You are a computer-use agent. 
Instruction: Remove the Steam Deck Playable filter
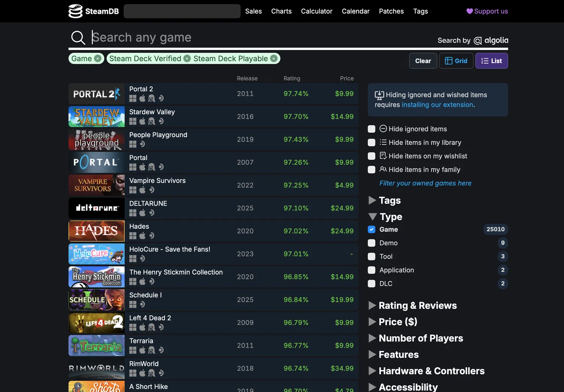click(x=274, y=59)
